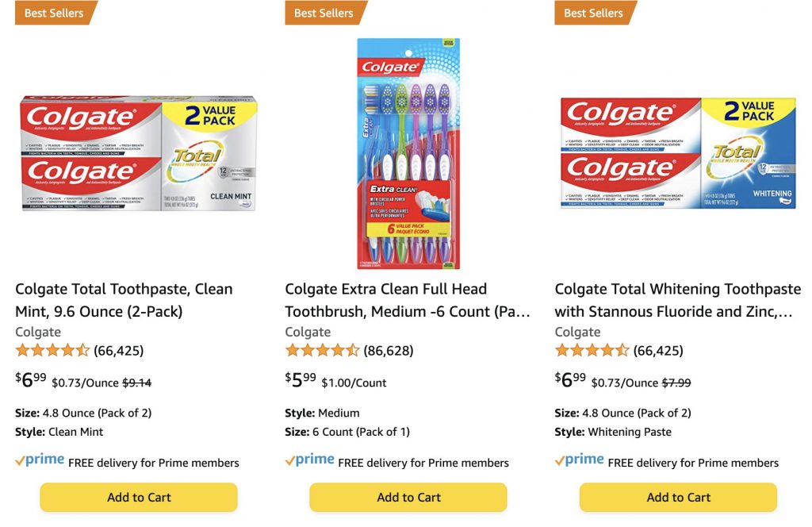Click the $5.99 toothbrush price
The image size is (812, 527).
coord(301,380)
